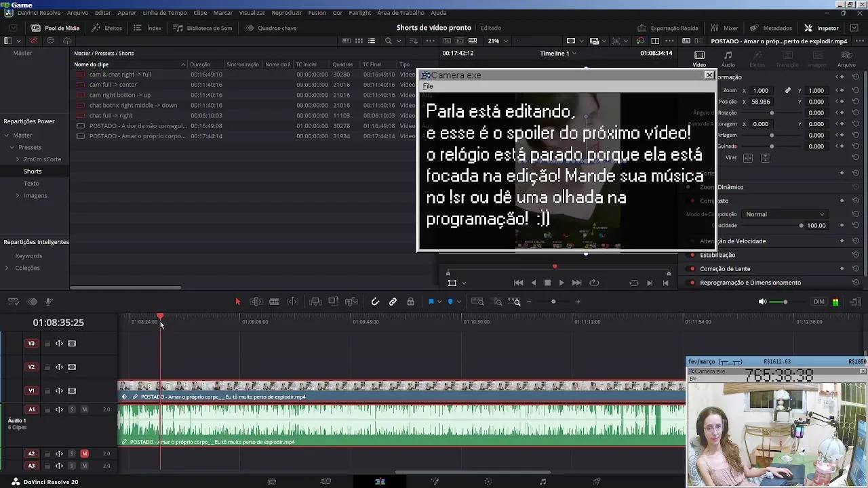This screenshot has width=868, height=488.
Task: Open viewer zoom 21% dropdown
Action: (498, 41)
